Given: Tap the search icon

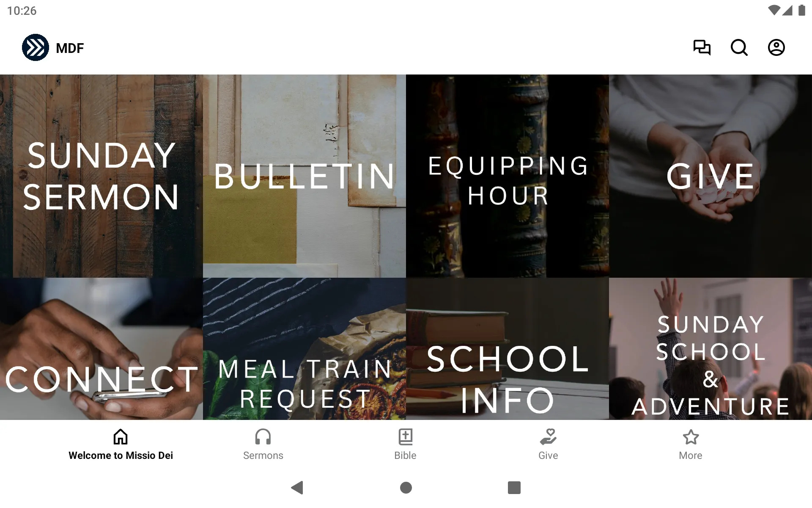Looking at the screenshot, I should coord(739,47).
